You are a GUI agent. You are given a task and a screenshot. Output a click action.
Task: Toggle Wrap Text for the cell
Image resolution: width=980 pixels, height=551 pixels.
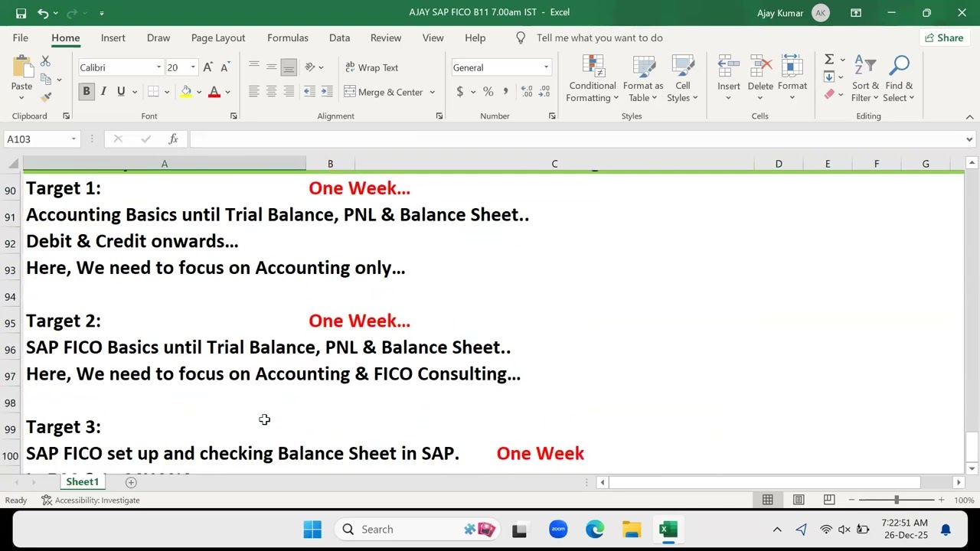[x=371, y=67]
